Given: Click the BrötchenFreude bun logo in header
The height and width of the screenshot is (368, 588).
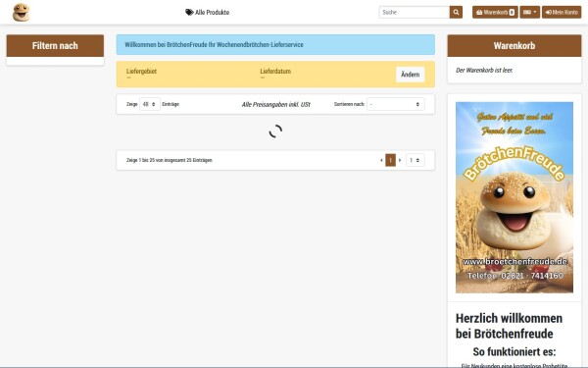Looking at the screenshot, I should (21, 12).
